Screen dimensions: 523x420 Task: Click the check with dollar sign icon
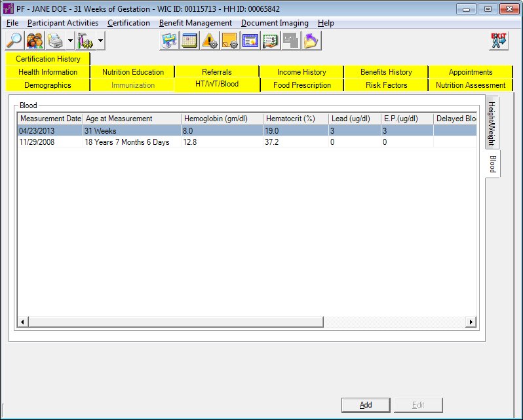(271, 41)
